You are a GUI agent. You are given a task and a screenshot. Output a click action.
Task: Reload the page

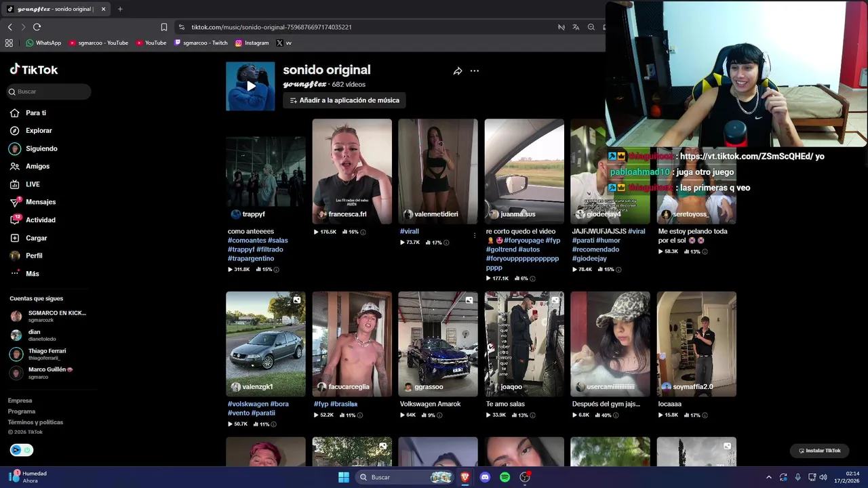tap(37, 27)
